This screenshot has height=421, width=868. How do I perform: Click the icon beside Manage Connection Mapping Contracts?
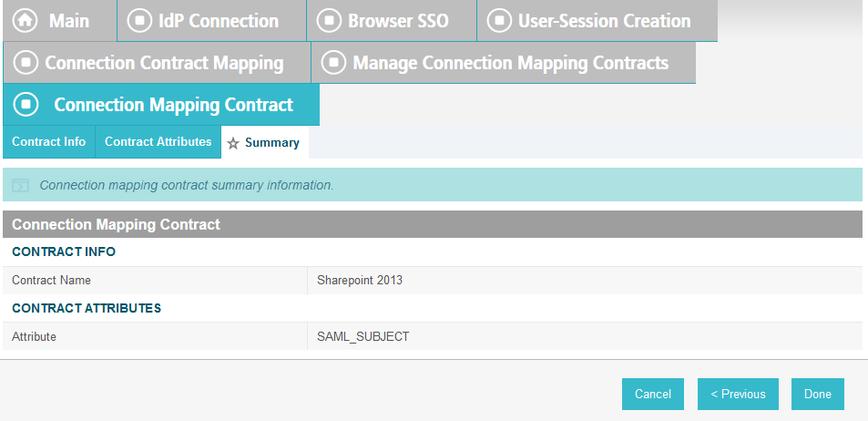(333, 62)
